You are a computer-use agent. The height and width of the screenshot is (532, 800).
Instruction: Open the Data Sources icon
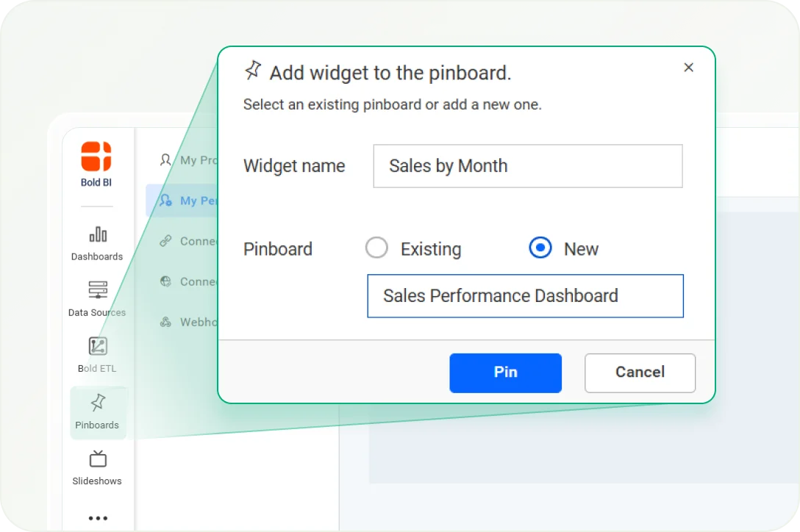98,290
